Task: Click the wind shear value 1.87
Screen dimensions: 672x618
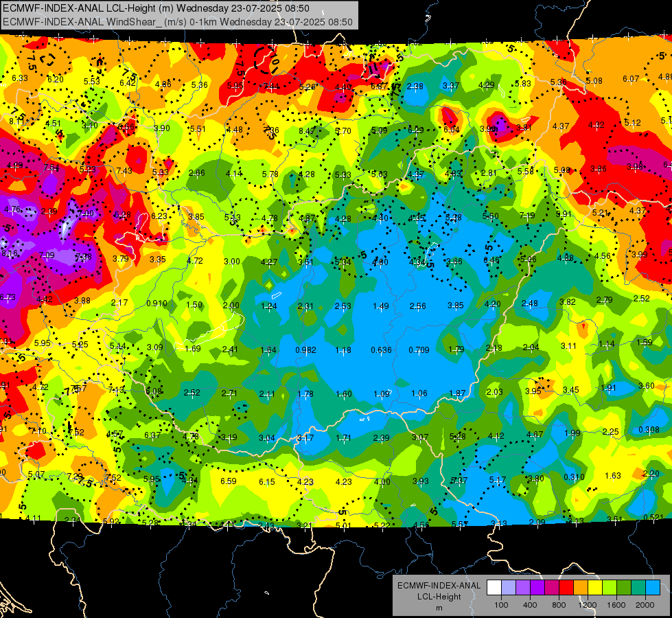Action: (x=457, y=393)
